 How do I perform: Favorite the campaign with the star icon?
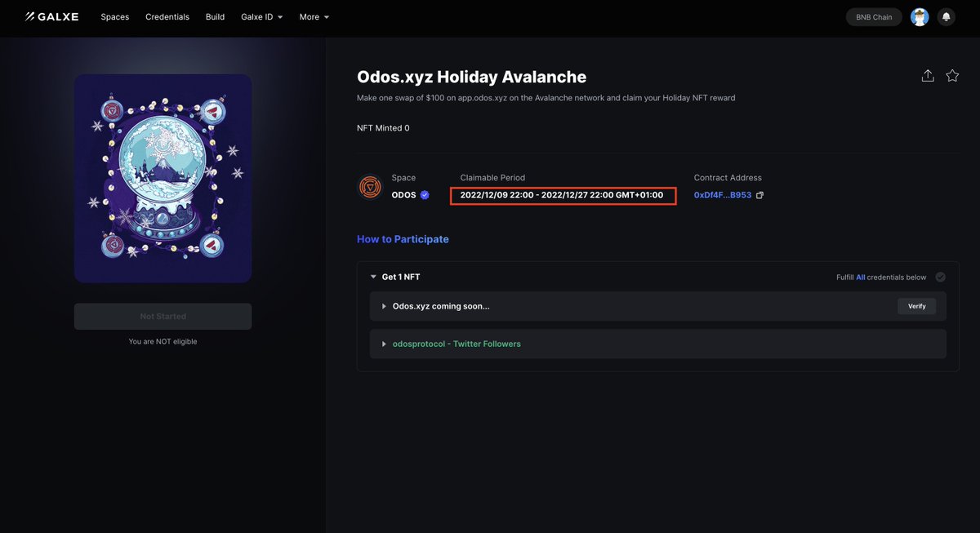pos(952,76)
